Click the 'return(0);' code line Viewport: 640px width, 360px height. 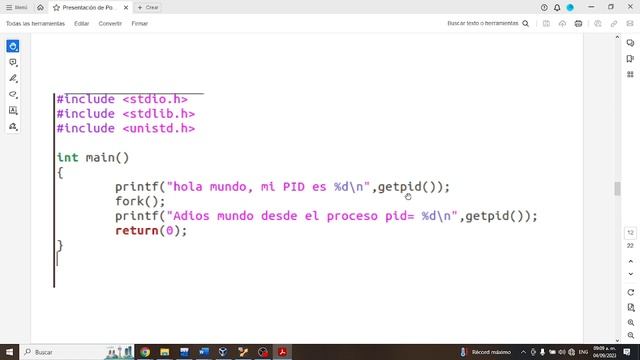[x=151, y=231]
